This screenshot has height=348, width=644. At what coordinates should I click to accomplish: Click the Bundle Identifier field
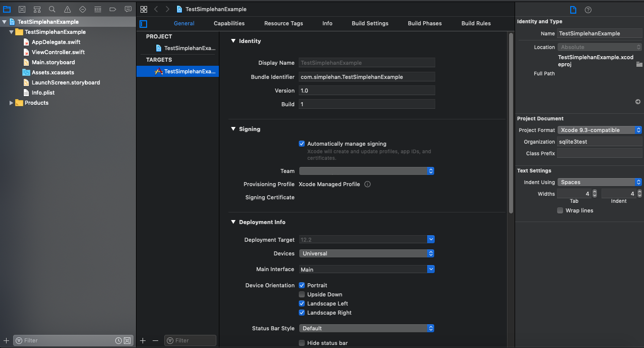click(x=367, y=77)
